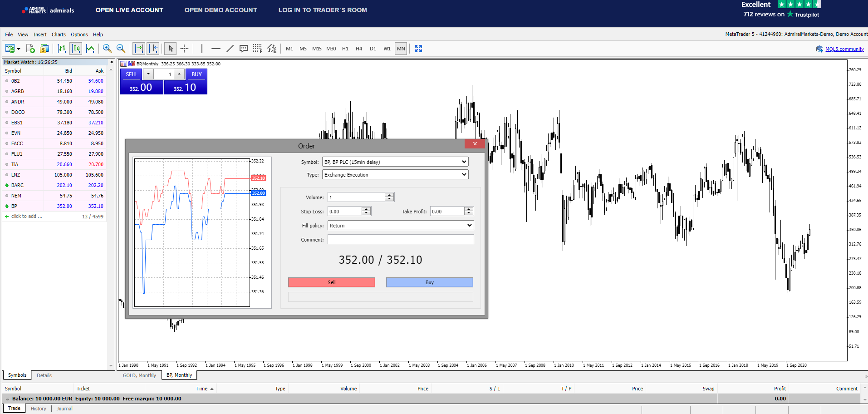The image size is (868, 414).
Task: Set timeframe to H1
Action: 345,49
